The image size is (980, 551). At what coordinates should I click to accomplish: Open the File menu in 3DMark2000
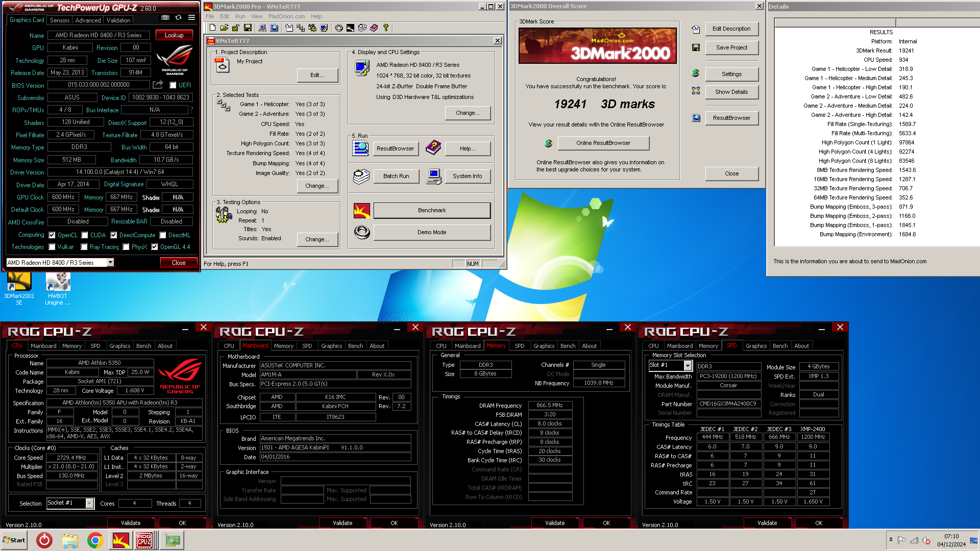210,16
